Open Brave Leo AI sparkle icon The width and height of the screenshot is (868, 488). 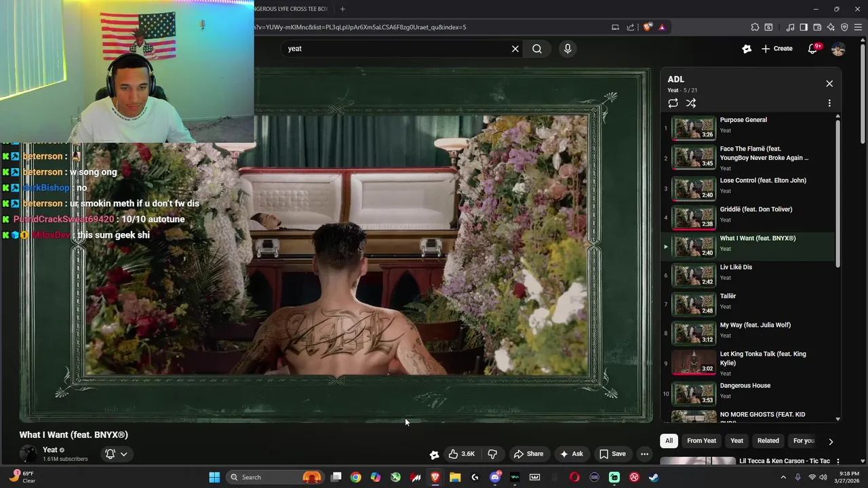coord(831,27)
